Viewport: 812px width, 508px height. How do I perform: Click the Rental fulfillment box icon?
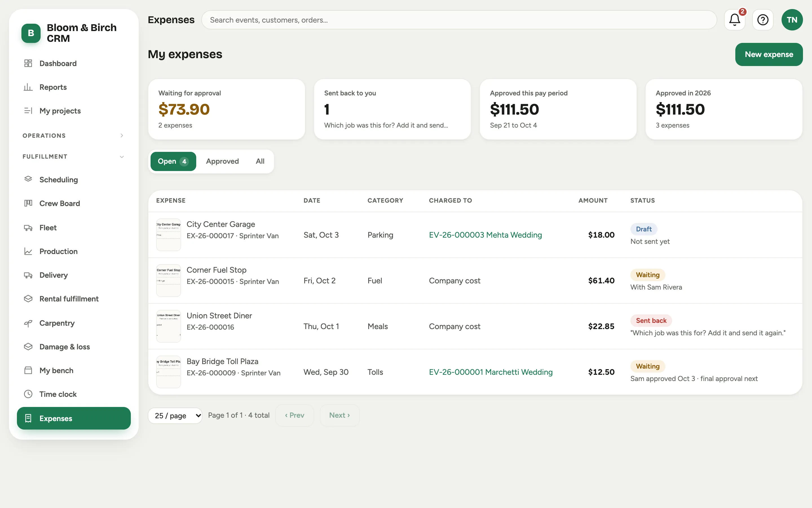pos(28,299)
